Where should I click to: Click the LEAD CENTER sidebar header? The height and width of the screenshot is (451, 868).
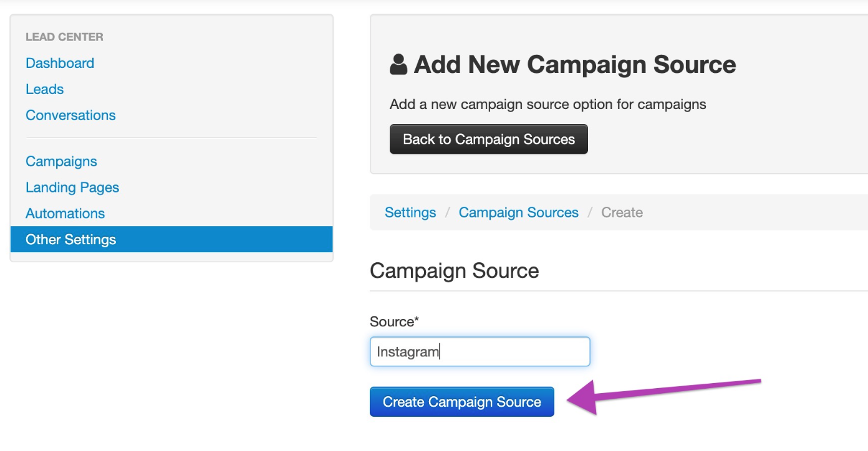click(64, 37)
